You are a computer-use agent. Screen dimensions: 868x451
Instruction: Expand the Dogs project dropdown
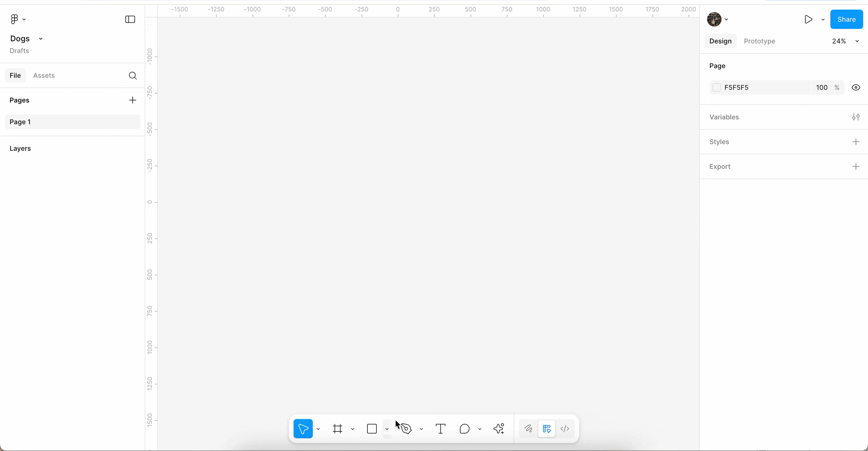coord(40,38)
